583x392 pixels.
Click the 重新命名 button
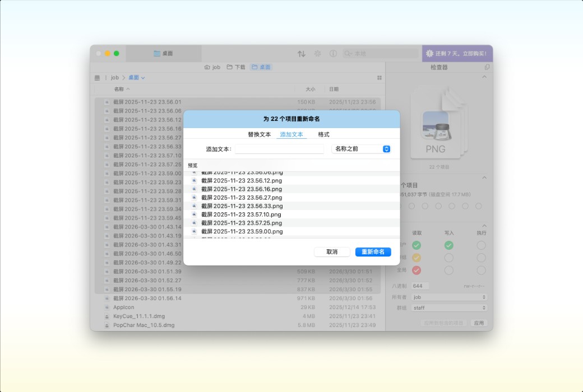click(x=373, y=251)
